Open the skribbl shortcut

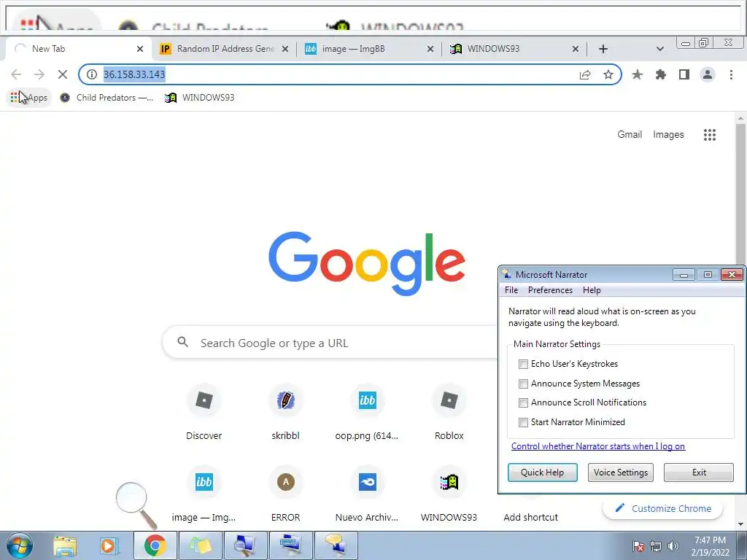click(x=285, y=413)
